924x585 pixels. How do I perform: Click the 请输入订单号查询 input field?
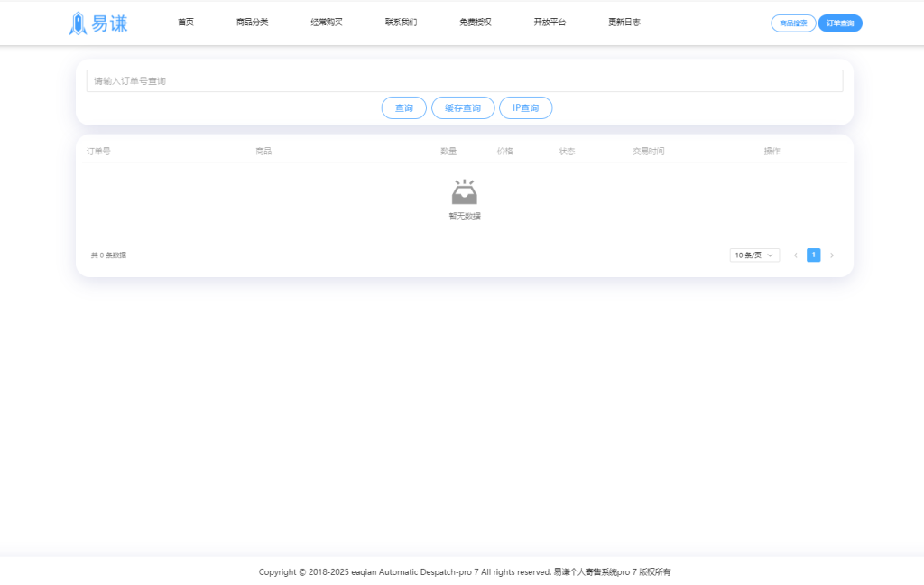(463, 80)
